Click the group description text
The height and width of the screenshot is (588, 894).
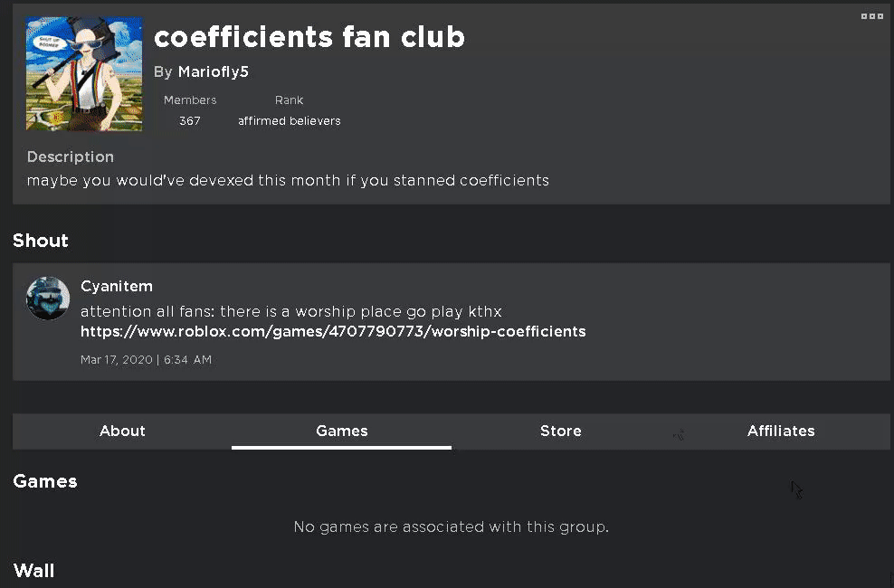point(288,180)
